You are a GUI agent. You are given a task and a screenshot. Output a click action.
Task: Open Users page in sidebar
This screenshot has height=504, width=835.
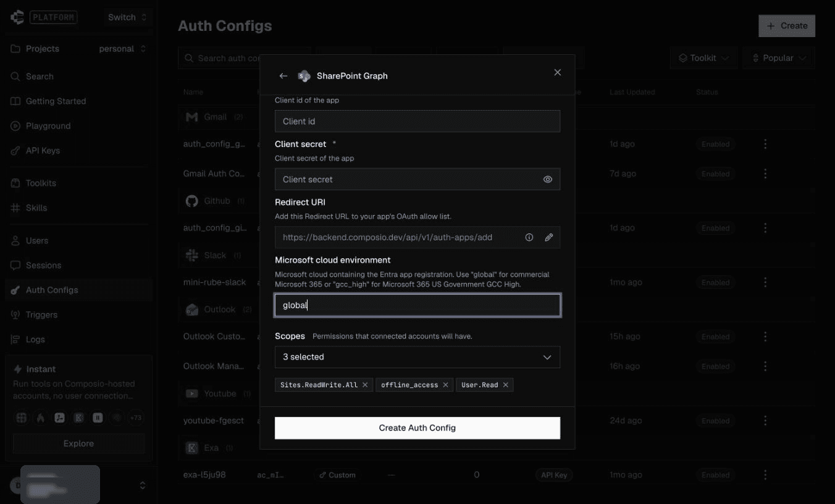tap(78, 241)
